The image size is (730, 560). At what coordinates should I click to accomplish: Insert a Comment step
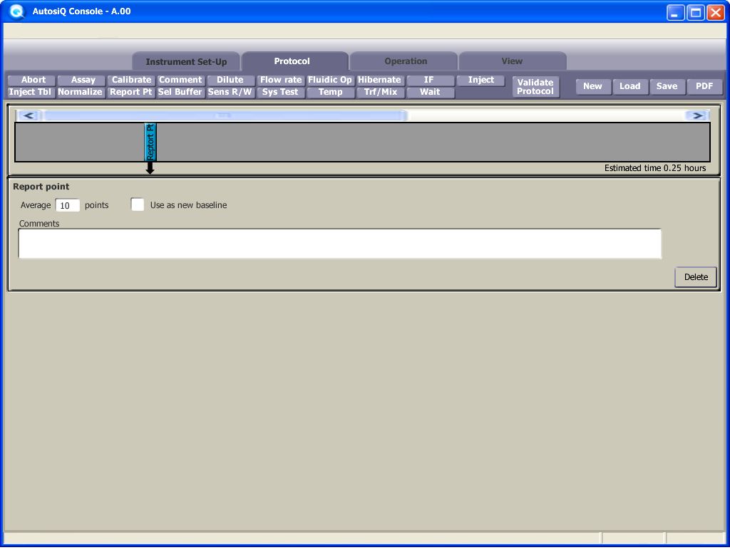[x=181, y=80]
